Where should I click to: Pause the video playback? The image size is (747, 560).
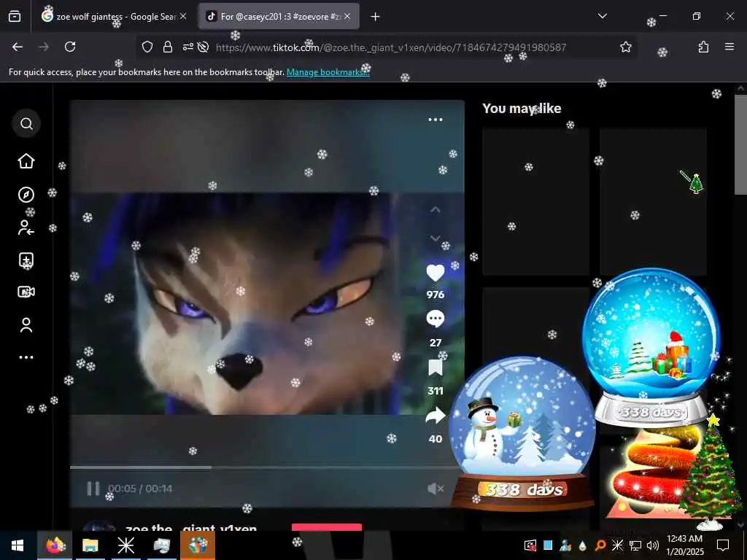[93, 488]
